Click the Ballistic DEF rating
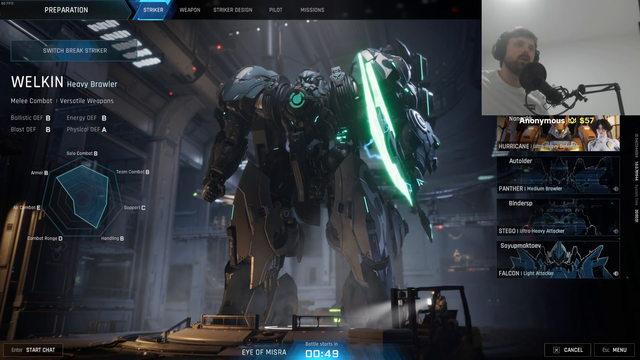 (x=31, y=118)
